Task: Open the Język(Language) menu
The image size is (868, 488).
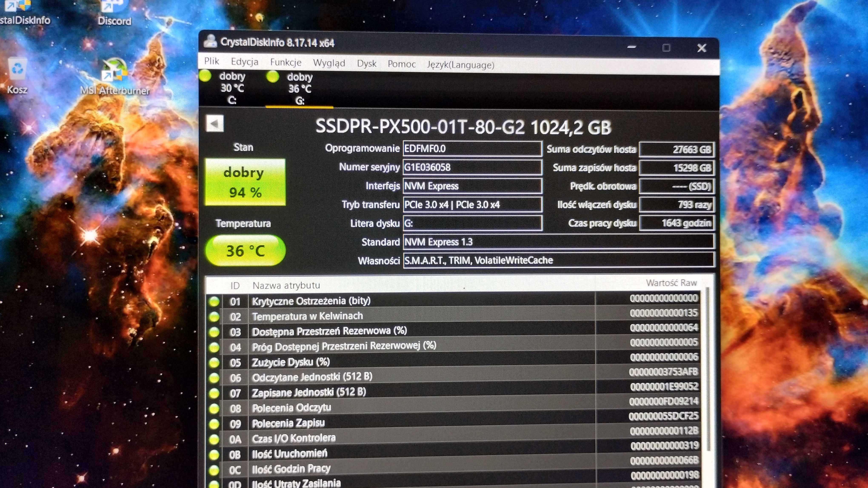Action: coord(461,65)
